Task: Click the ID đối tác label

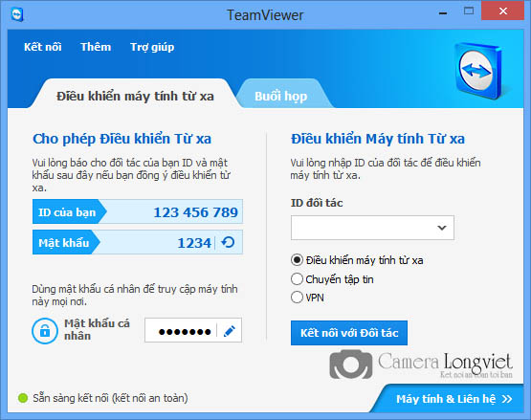Action: 317,203
